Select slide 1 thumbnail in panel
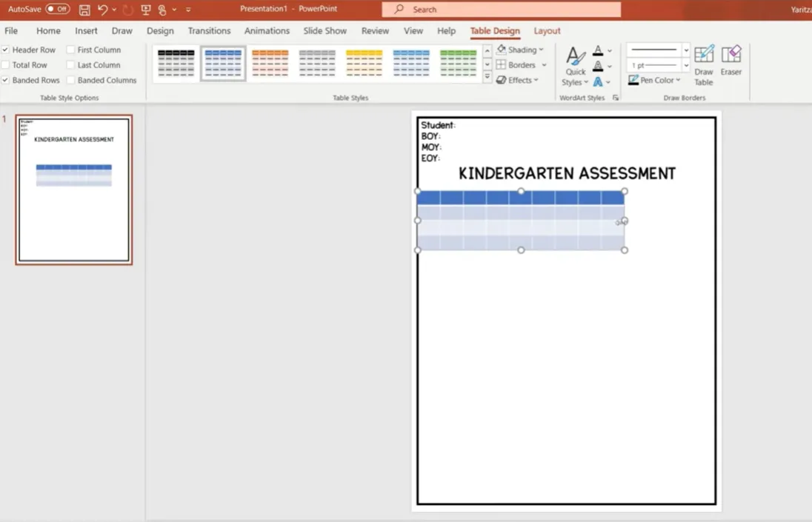Image resolution: width=812 pixels, height=522 pixels. 74,190
